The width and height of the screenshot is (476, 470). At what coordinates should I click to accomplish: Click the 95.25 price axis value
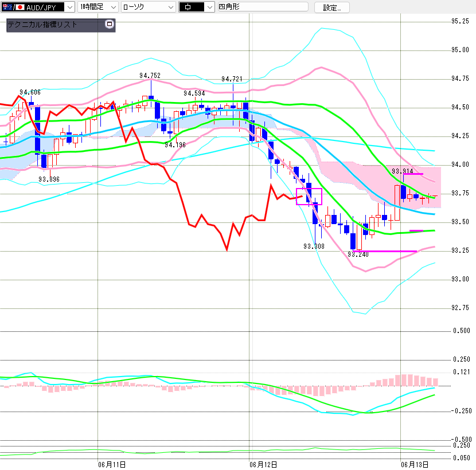click(x=460, y=21)
